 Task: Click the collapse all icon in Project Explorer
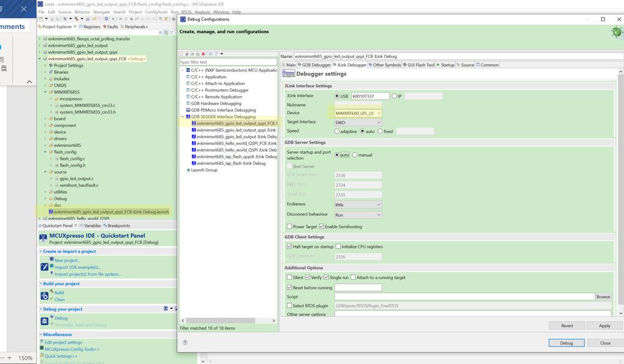point(161,32)
